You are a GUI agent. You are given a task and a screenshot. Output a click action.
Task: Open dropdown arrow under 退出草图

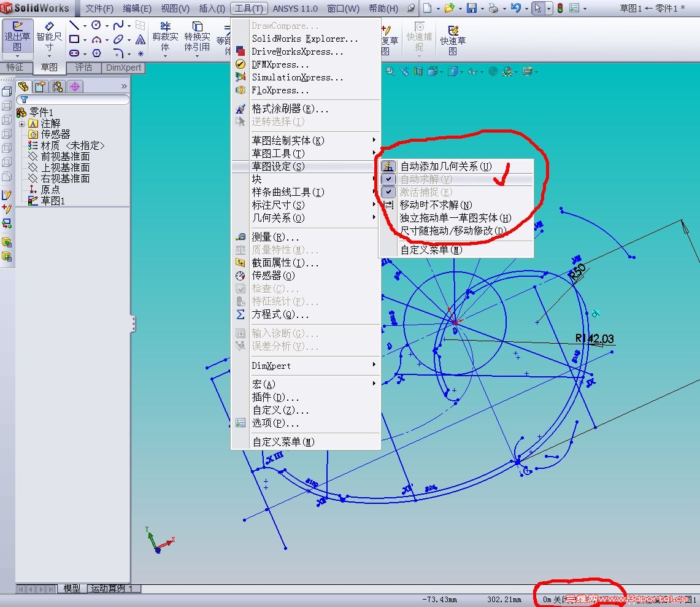17,56
